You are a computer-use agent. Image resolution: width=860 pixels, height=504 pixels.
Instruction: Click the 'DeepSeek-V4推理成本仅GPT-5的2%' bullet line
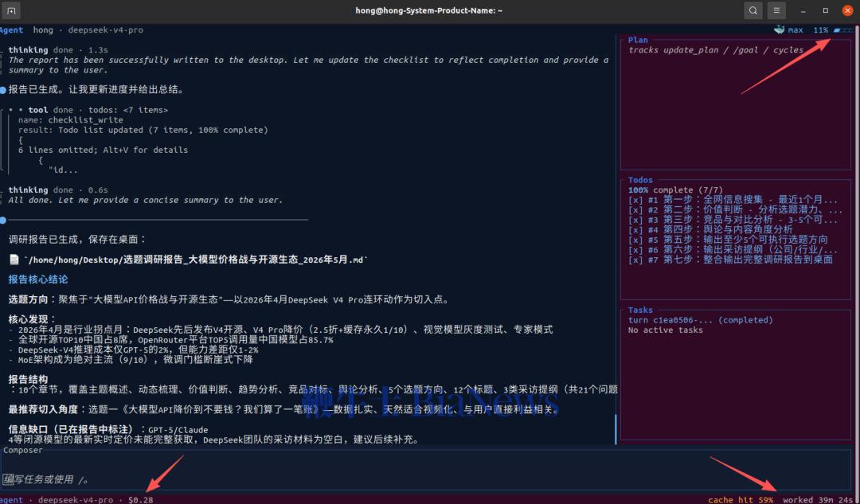(x=133, y=350)
